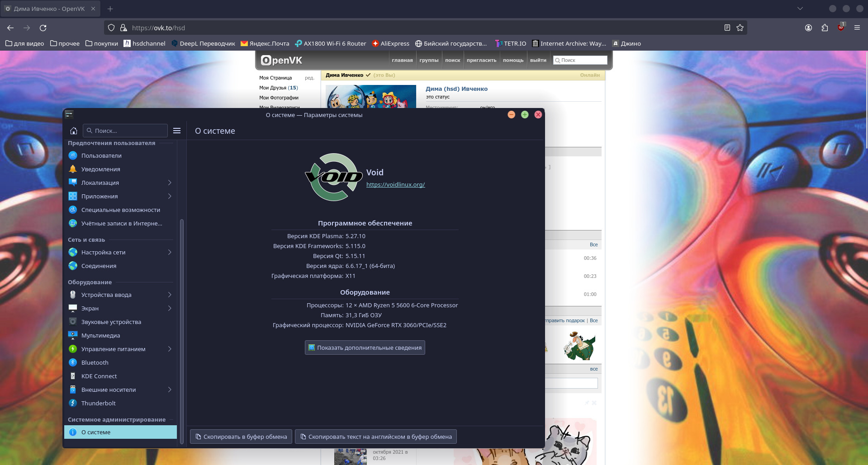Expand the Приложения submenu arrow

point(170,196)
